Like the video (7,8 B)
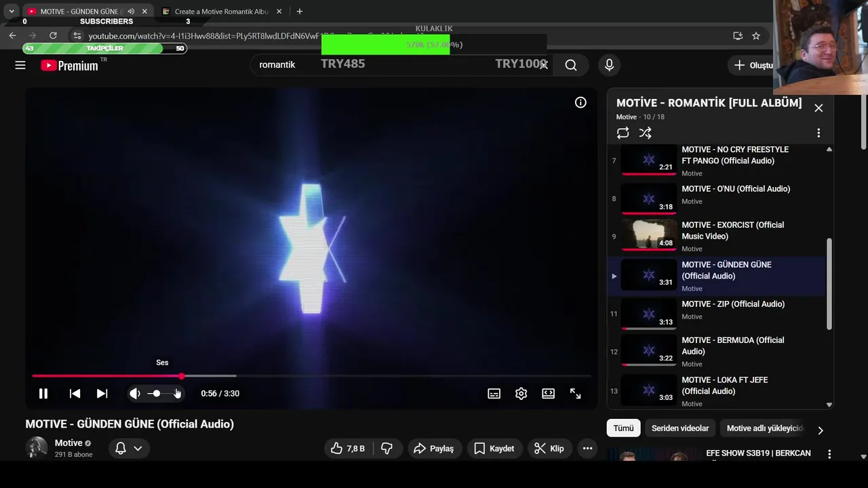The height and width of the screenshot is (488, 868). click(348, 449)
